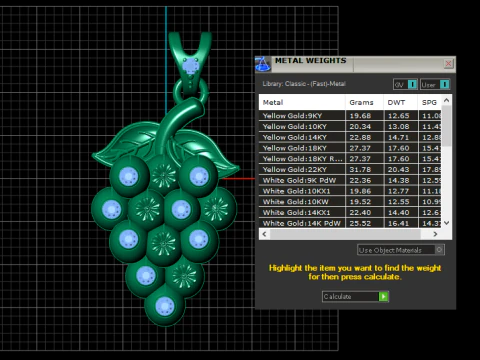Click the 22.88 grams value
Screen dimensions: 480x360
pyautogui.click(x=360, y=137)
